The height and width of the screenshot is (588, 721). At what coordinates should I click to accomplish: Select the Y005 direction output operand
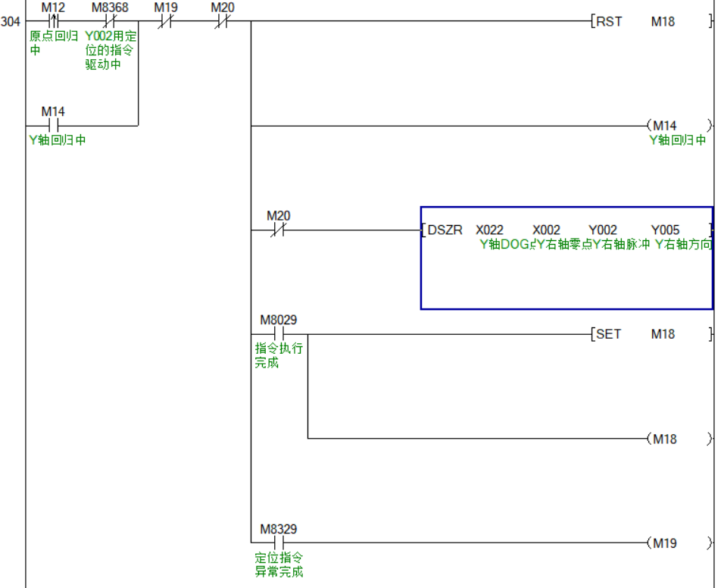[665, 230]
